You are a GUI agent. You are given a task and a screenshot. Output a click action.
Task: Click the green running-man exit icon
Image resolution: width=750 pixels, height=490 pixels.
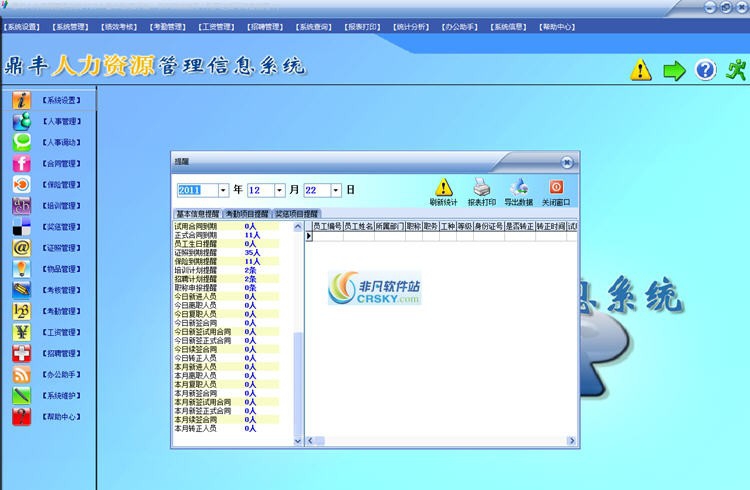[x=736, y=70]
